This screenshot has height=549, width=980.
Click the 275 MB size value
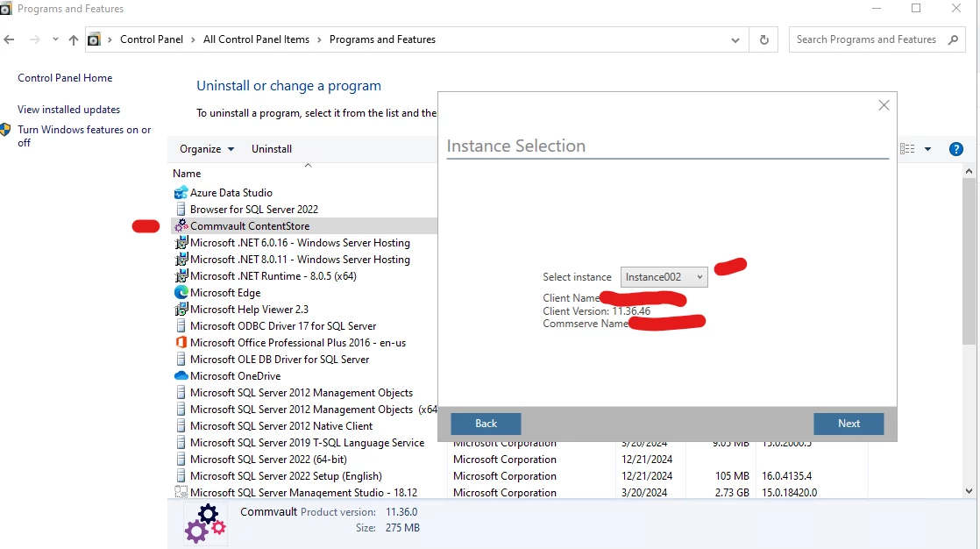point(402,528)
